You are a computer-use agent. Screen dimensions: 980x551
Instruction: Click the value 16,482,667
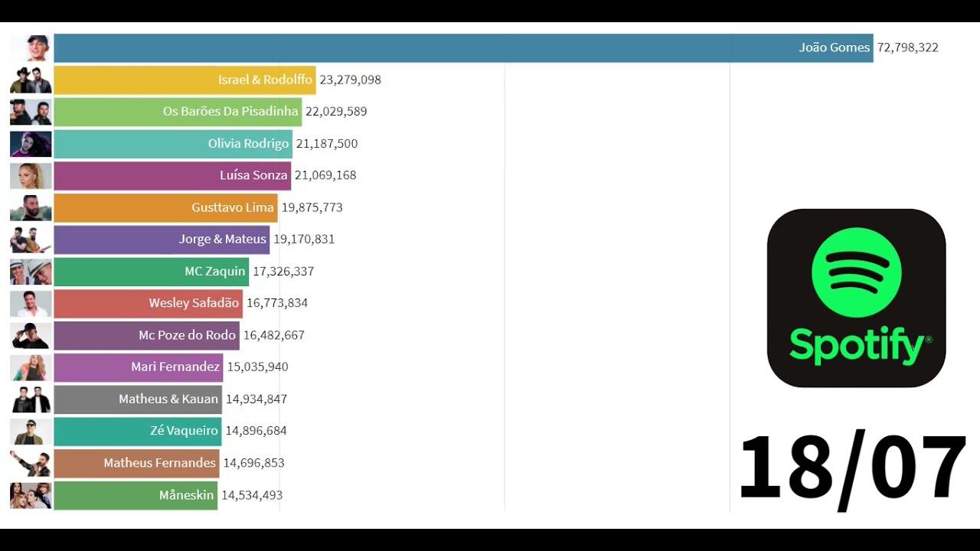pos(274,335)
